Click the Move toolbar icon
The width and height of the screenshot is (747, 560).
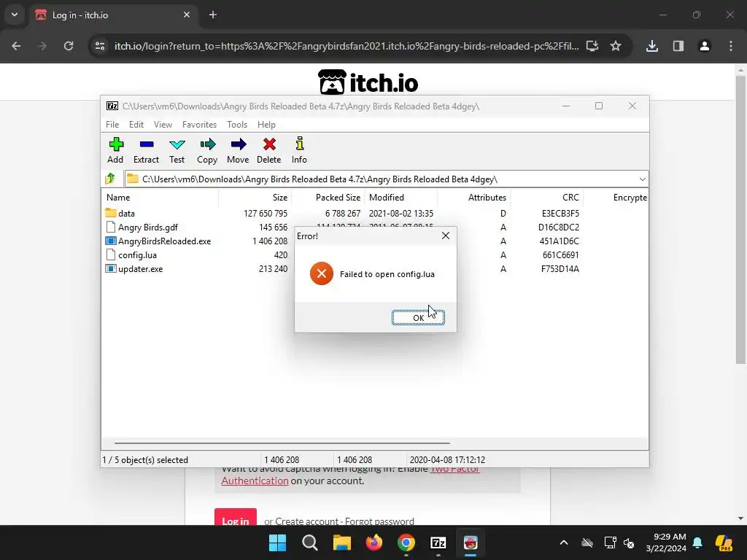(238, 150)
